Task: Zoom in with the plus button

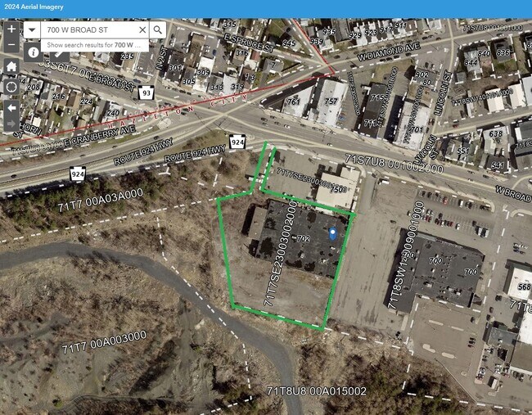Action: pos(11,29)
